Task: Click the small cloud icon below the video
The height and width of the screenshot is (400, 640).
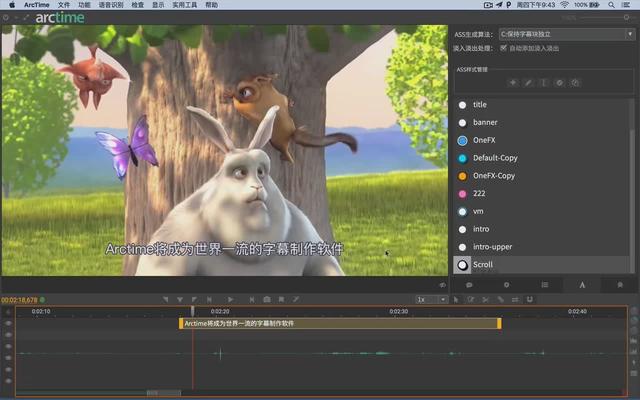Action: tap(442, 285)
